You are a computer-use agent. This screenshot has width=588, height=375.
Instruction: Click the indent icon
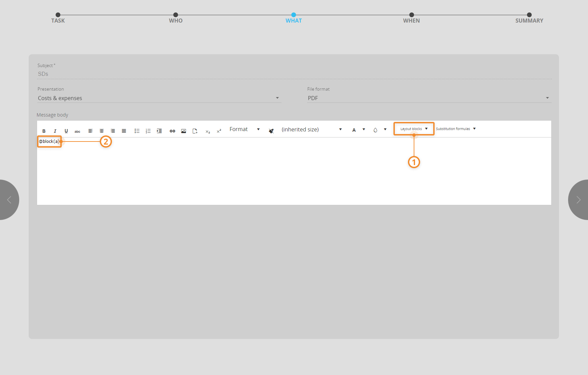click(x=159, y=131)
